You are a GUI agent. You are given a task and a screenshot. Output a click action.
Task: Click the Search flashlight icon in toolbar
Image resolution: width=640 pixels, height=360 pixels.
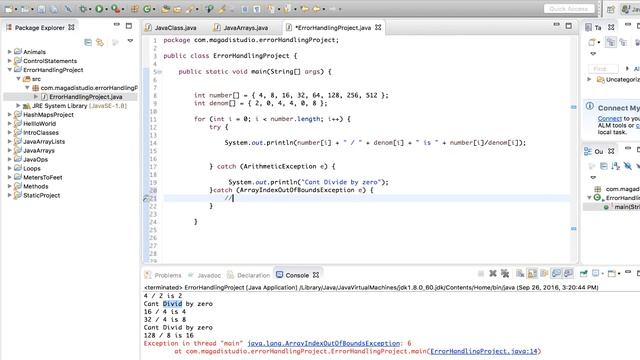pos(190,9)
